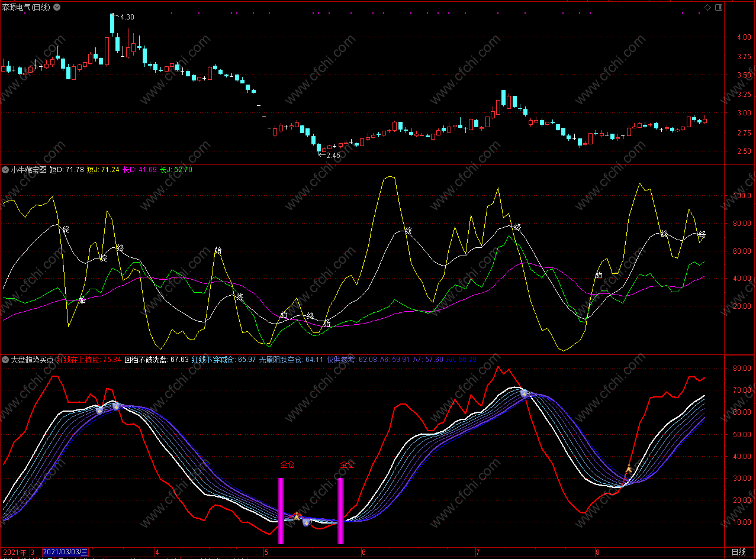This screenshot has height=559, width=756.
Task: Toggle the side panel layout icon
Action: click(719, 7)
